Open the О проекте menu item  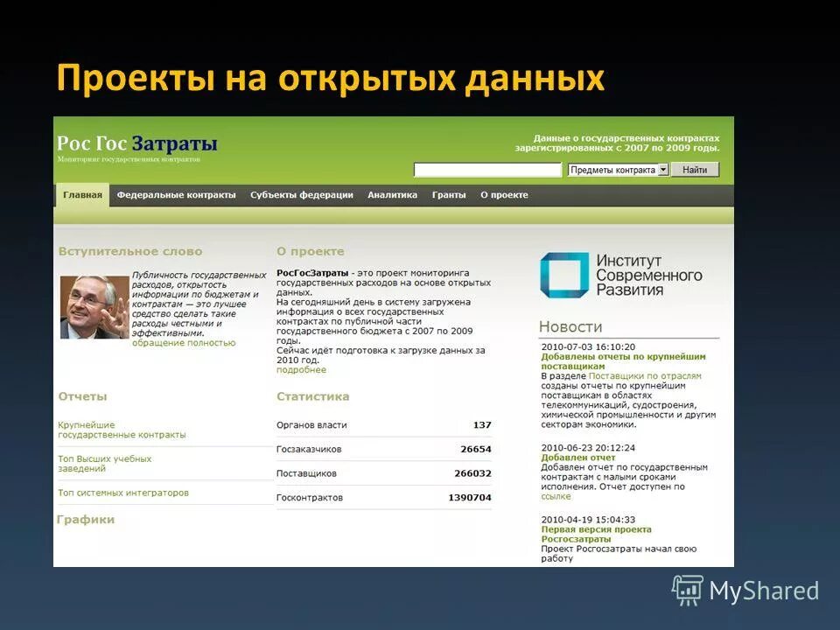pyautogui.click(x=504, y=195)
